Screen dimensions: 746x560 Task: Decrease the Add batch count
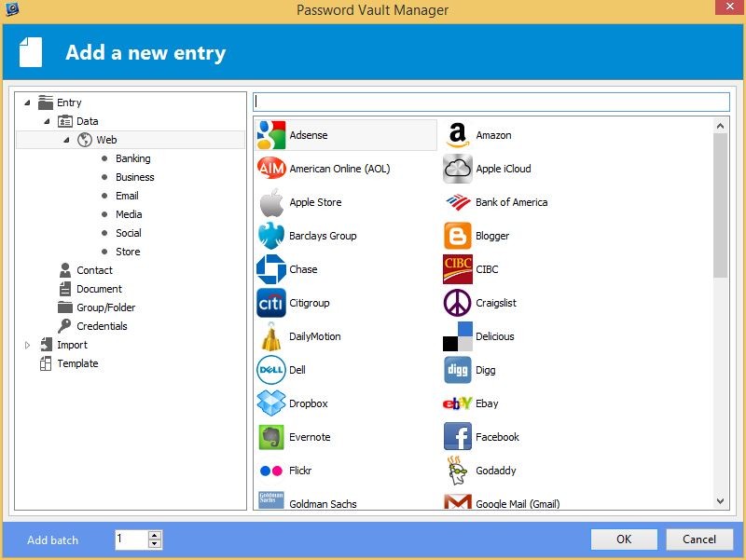pos(154,544)
